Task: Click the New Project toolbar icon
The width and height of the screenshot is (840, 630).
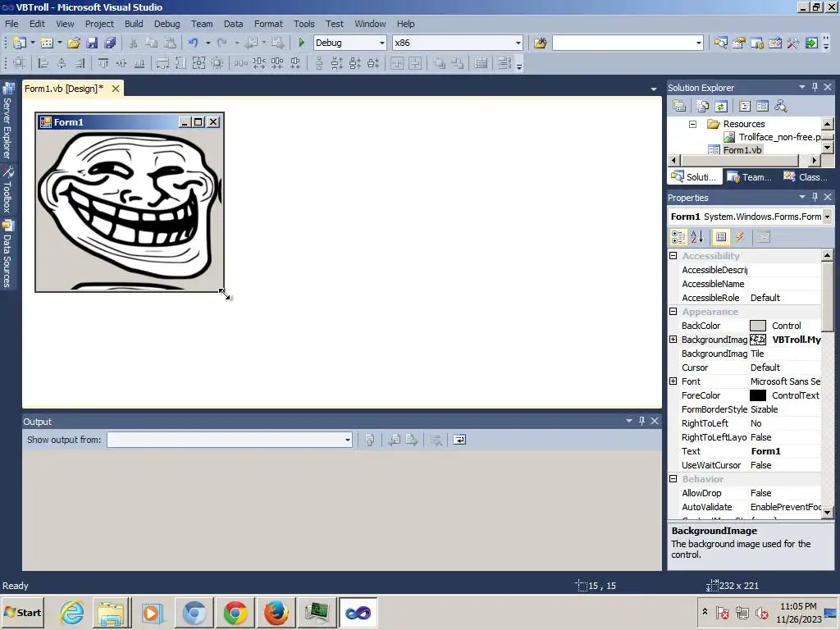Action: click(x=20, y=43)
